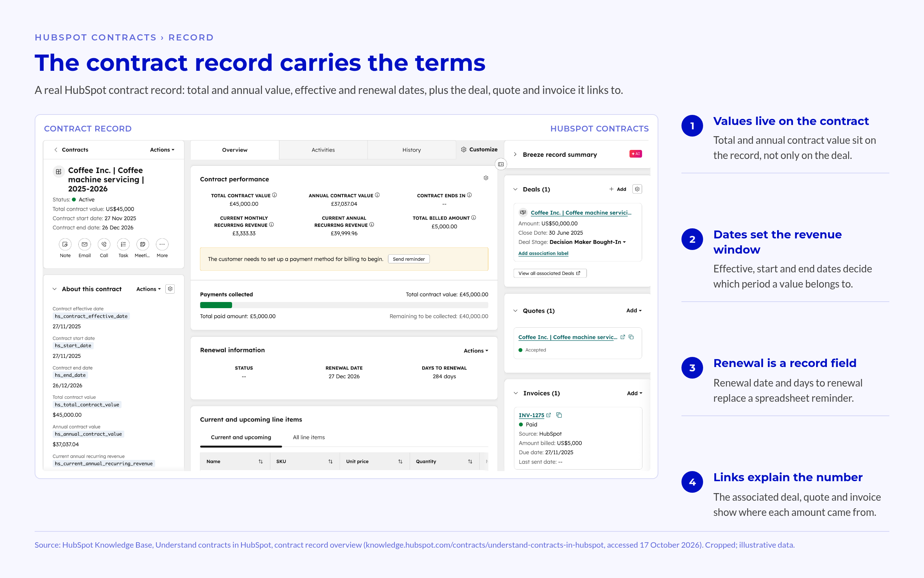Copy the quote link icon
Image resolution: width=924 pixels, height=578 pixels.
tap(631, 337)
